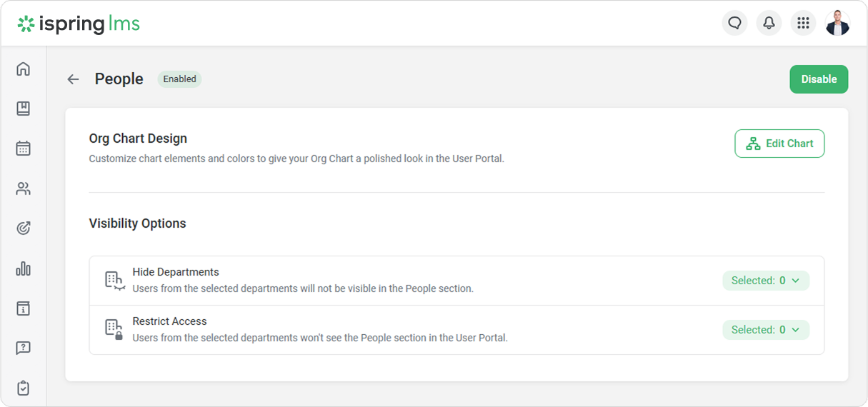Open the notifications bell
This screenshot has width=868, height=407.
pos(769,24)
